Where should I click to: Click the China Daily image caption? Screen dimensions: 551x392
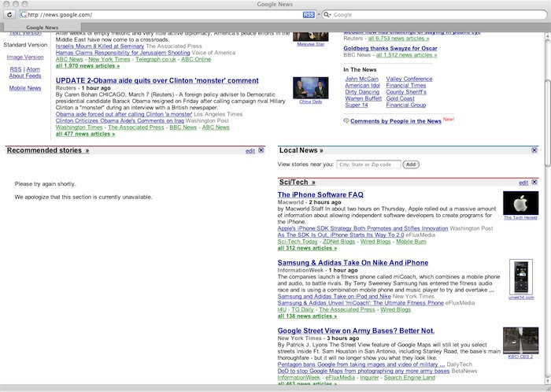pos(311,102)
